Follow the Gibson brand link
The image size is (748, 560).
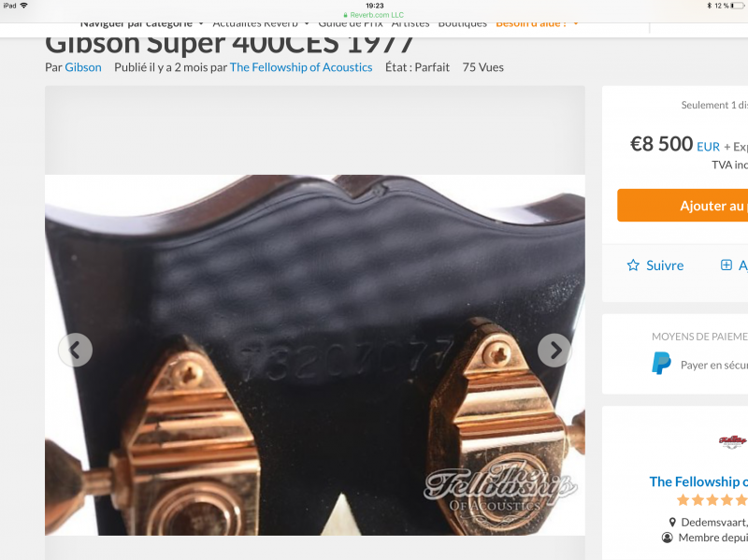pyautogui.click(x=83, y=67)
